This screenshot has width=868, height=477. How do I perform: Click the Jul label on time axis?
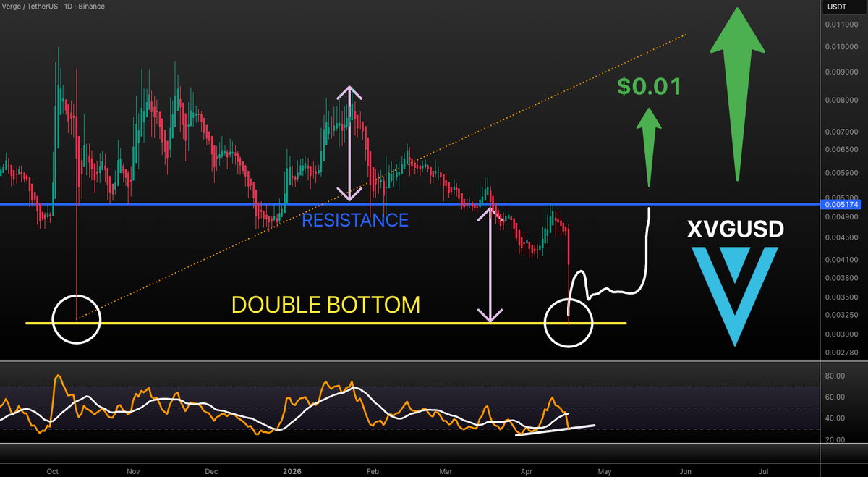point(764,470)
